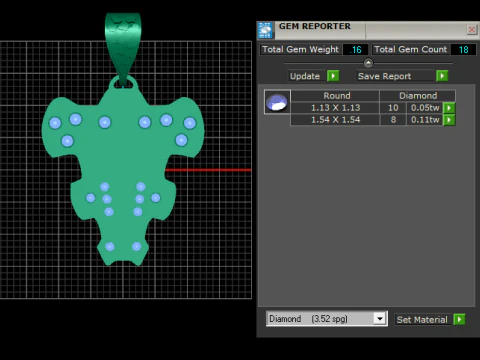480x360 pixels.
Task: Click the Gem Reporter panel icon
Action: click(265, 30)
